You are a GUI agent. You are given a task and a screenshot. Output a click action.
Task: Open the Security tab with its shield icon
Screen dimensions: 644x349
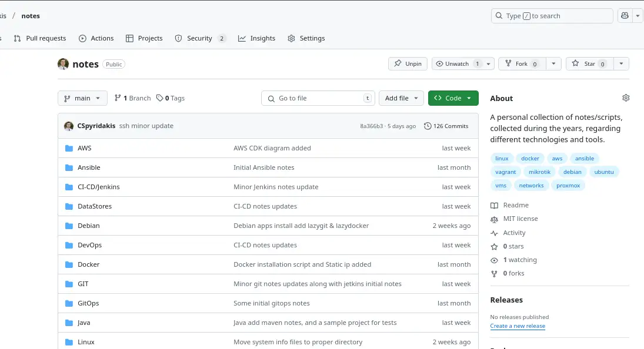pos(195,38)
